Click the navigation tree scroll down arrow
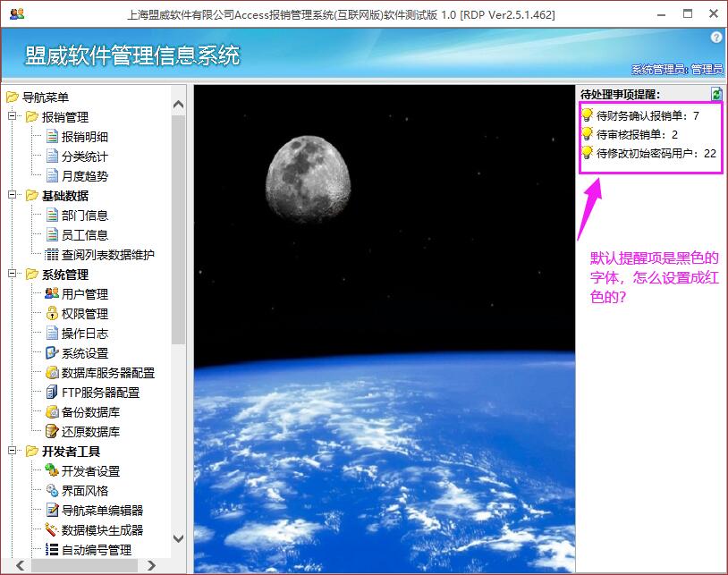The image size is (728, 575). tap(178, 538)
